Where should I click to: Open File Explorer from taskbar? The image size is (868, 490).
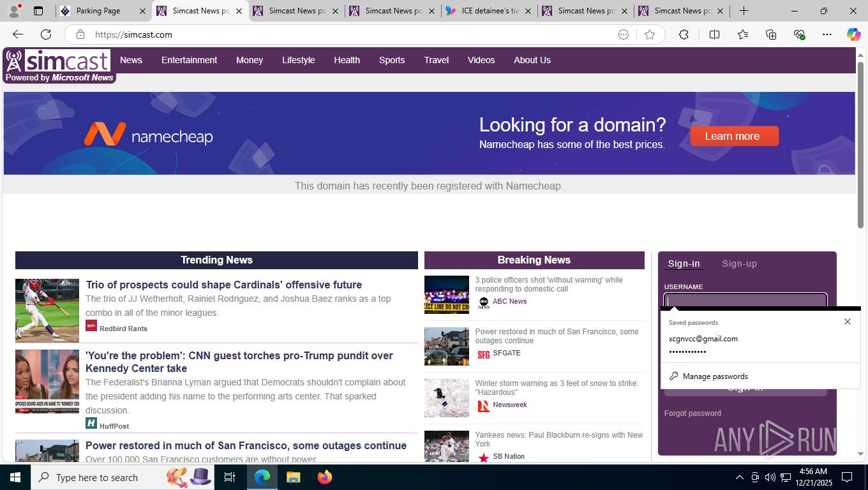point(293,477)
